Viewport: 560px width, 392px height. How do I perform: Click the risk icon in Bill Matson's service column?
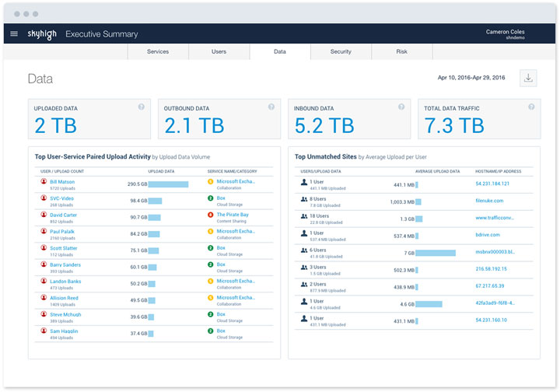click(x=211, y=181)
